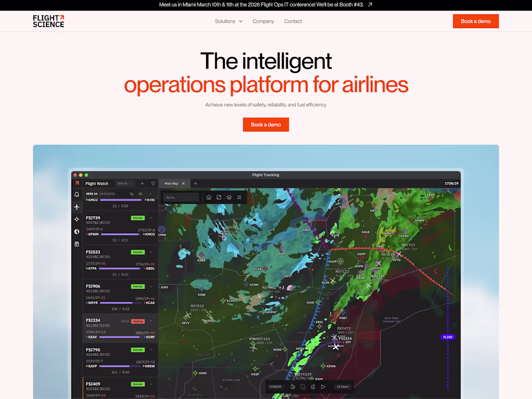The width and height of the screenshot is (532, 399).
Task: Collapse the FSI795 flight card
Action: click(151, 350)
